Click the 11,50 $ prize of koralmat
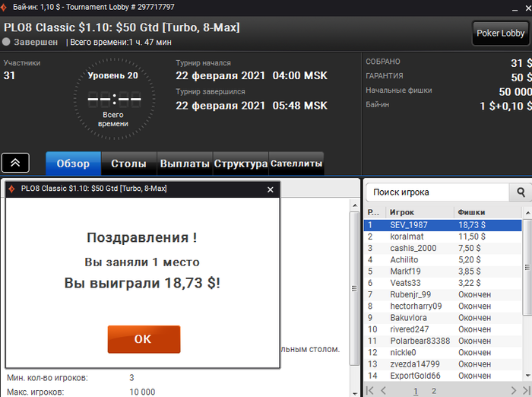This screenshot has width=532, height=397. (x=472, y=237)
